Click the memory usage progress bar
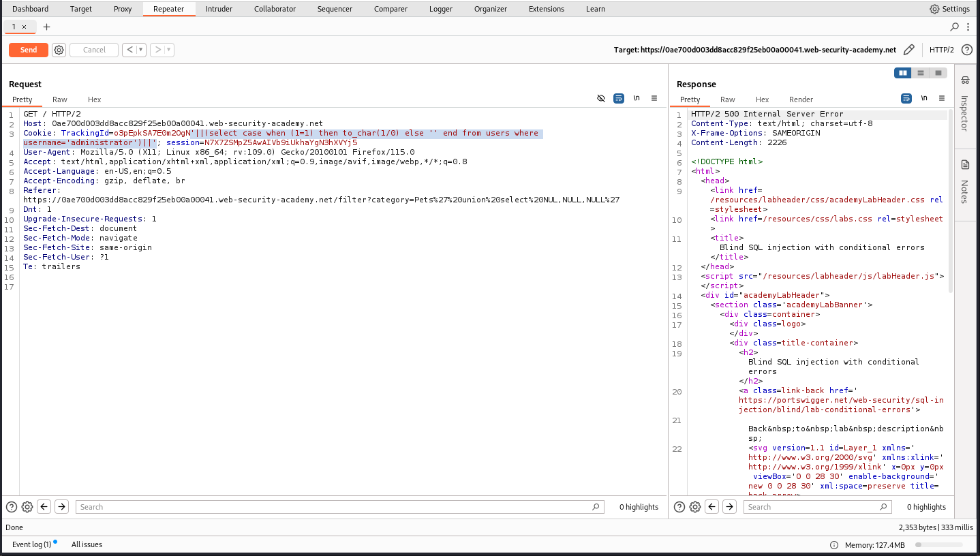This screenshot has width=980, height=556. coord(938,545)
